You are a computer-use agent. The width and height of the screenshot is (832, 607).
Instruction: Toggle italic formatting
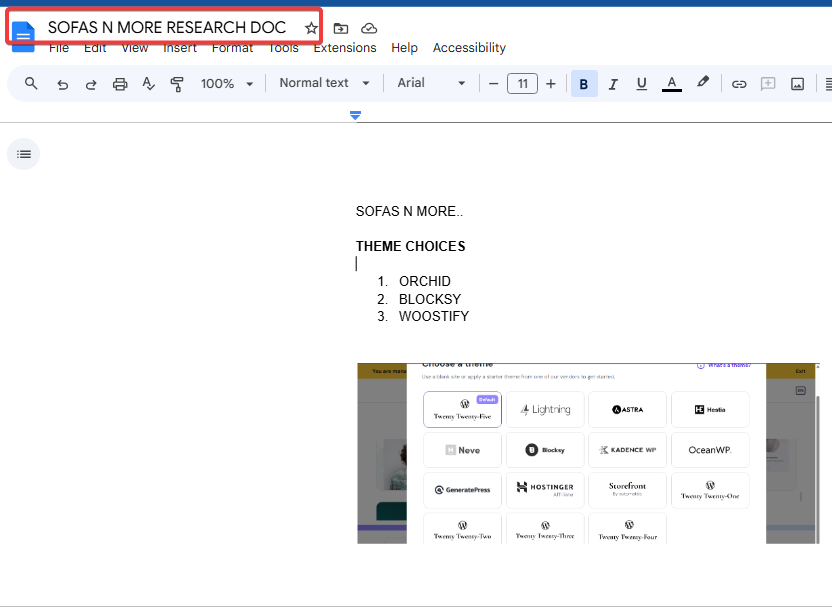pyautogui.click(x=613, y=84)
